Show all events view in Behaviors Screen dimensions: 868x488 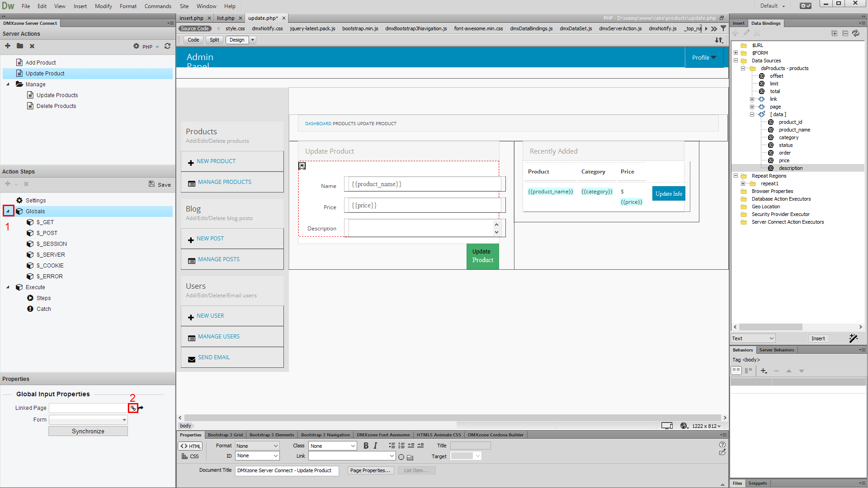pos(748,371)
